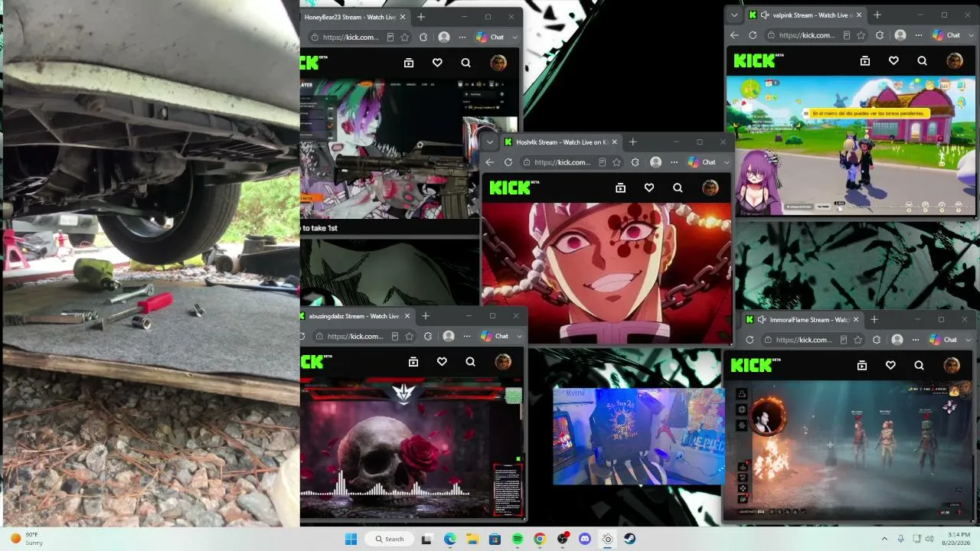This screenshot has height=551, width=980.
Task: Expand the tab list in the valpink window
Action: click(734, 15)
